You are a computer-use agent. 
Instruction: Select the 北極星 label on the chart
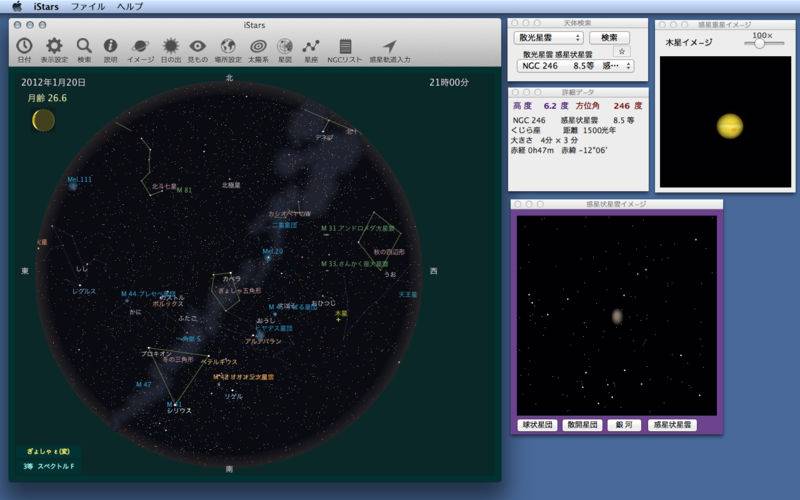point(231,185)
